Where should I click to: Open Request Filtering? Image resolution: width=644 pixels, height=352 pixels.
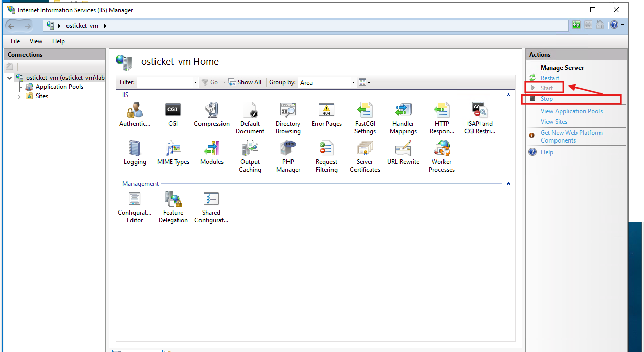(x=326, y=157)
